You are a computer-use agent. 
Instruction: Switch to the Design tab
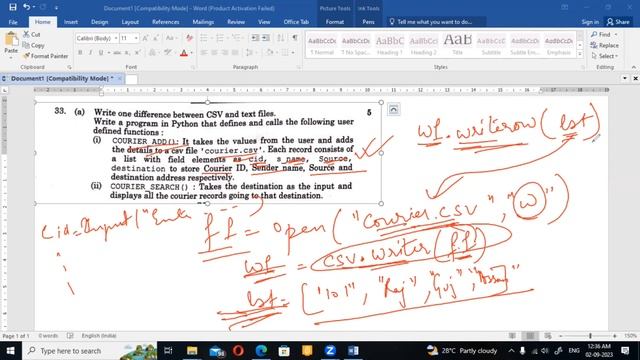point(99,22)
